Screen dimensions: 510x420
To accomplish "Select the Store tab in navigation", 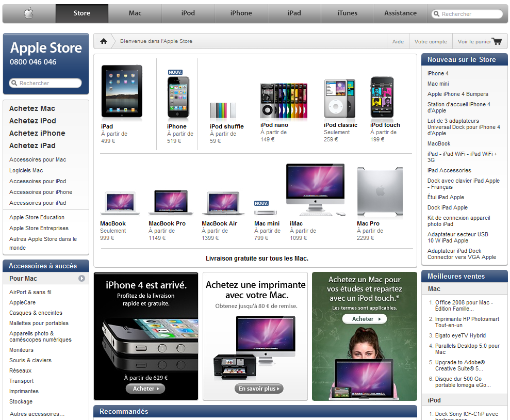I will pyautogui.click(x=81, y=13).
